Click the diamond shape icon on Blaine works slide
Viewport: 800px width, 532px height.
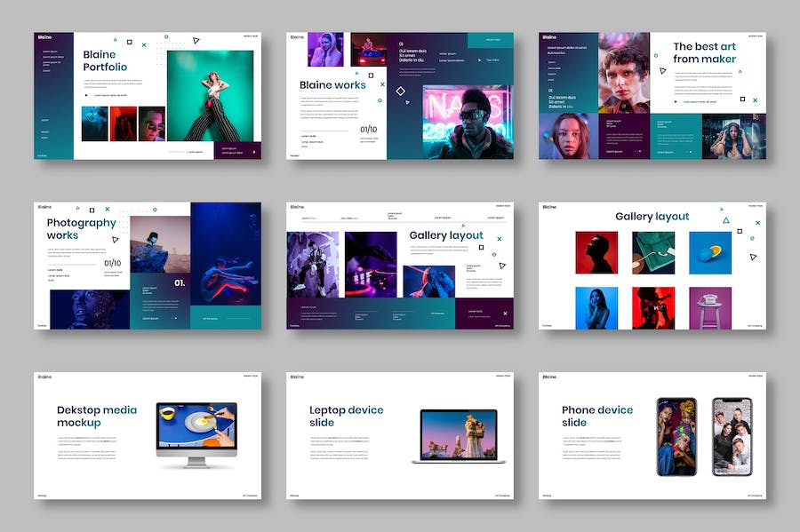[x=400, y=91]
